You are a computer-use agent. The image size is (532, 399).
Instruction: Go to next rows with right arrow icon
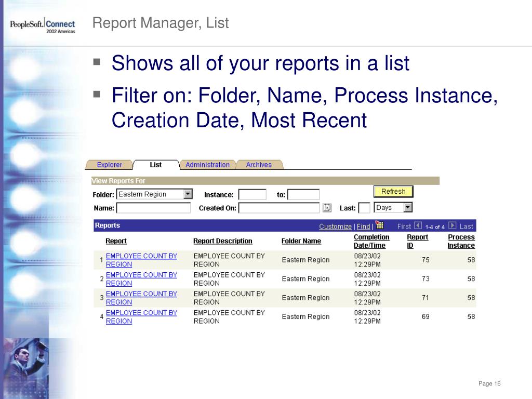pyautogui.click(x=453, y=225)
